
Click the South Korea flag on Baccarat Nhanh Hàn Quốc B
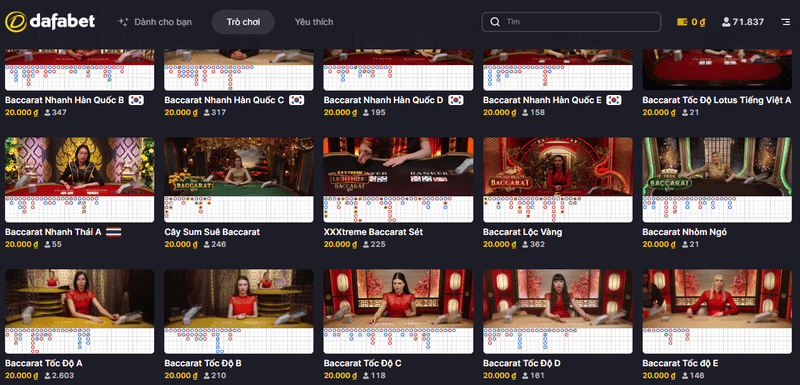[136, 100]
